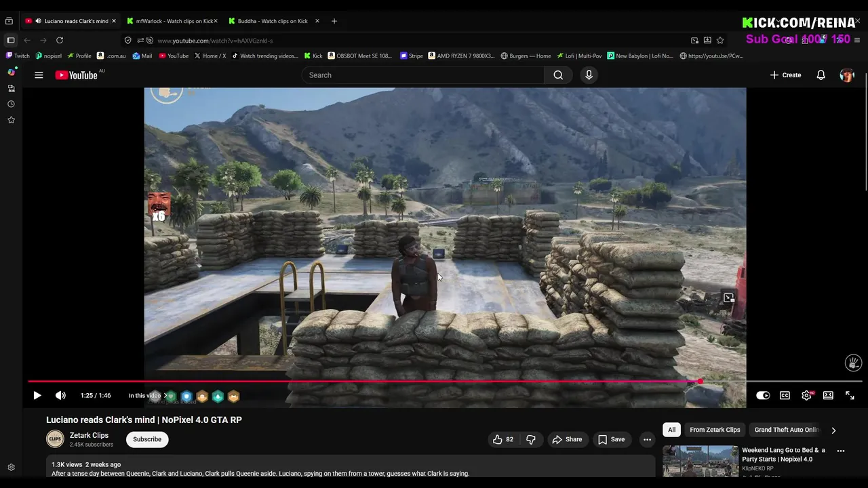
Task: Select the From Zetark Clips chip
Action: pyautogui.click(x=715, y=430)
